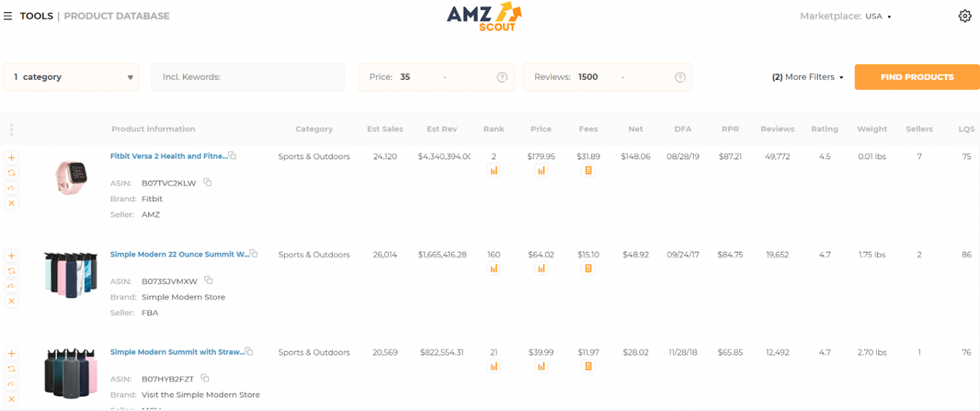Expand the 1 category dropdown
The image size is (980, 411).
[x=71, y=77]
